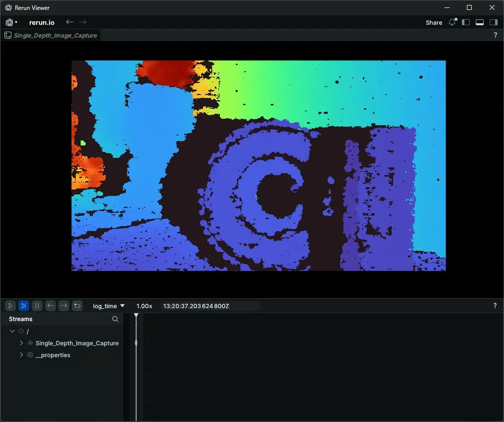Open the Rerun logo menu
This screenshot has height=422, width=504.
(10, 22)
